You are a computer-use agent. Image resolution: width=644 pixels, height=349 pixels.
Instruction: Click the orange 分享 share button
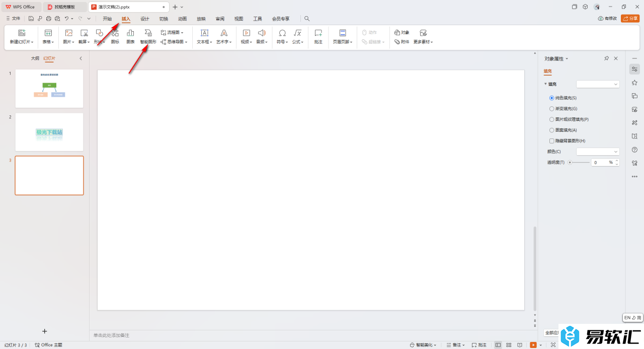pos(630,19)
